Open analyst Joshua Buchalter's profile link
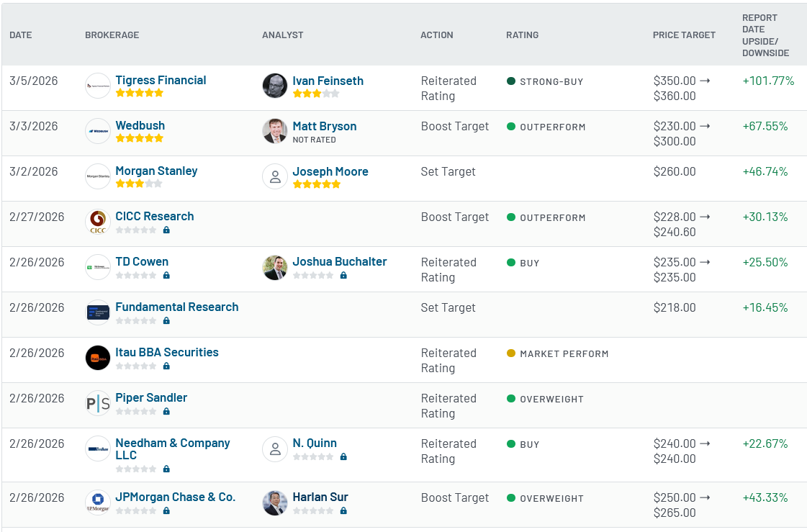 pos(340,261)
